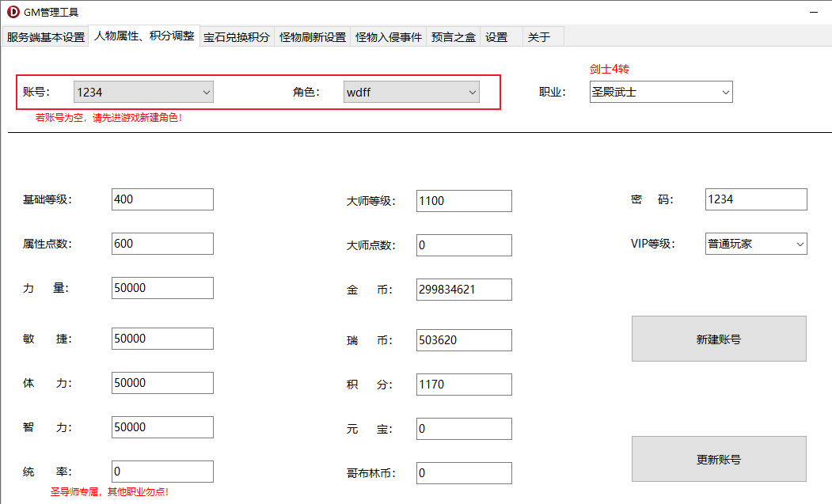Click the GM管理工具 app icon in title bar

coord(13,12)
